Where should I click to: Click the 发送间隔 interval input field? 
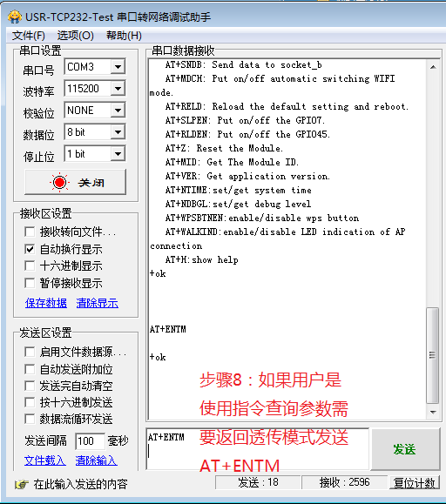[90, 441]
